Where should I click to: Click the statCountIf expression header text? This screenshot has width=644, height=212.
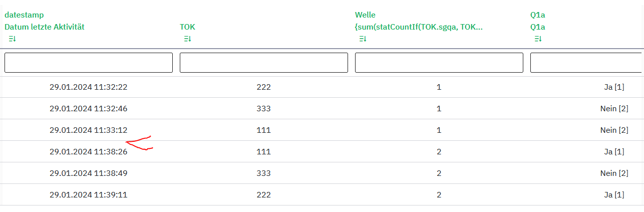pos(419,27)
